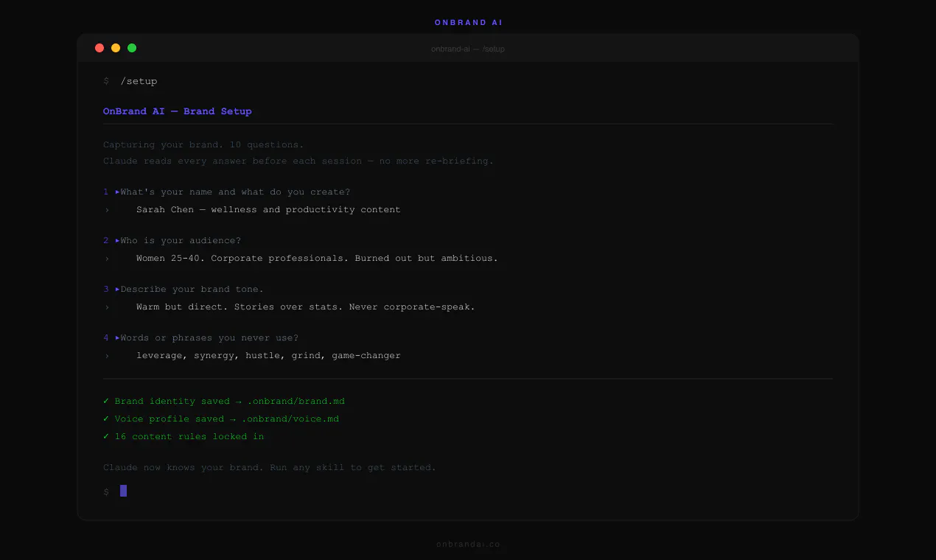
Task: Click the triangle marker of question 1
Action: [117, 192]
